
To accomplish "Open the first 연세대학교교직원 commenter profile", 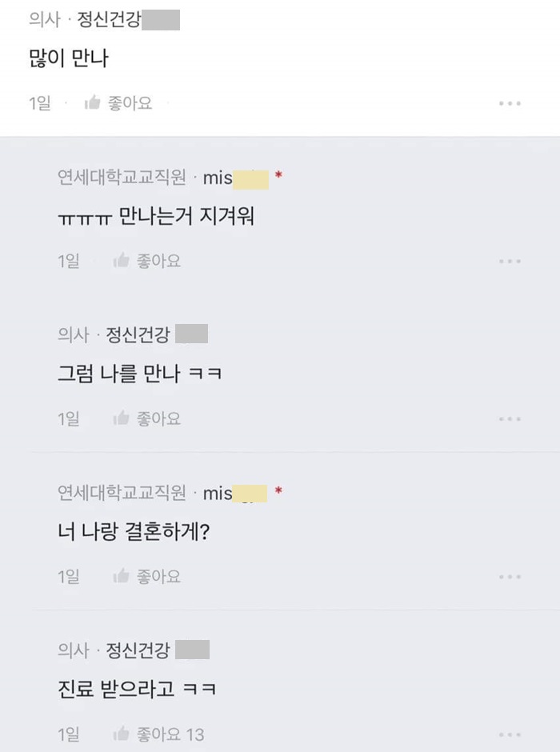I will (x=122, y=178).
